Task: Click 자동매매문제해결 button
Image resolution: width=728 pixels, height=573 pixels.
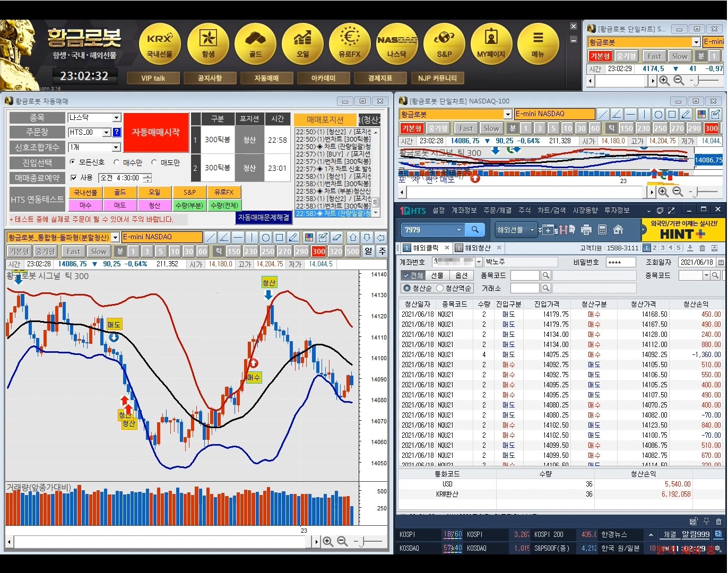Action: (x=264, y=218)
